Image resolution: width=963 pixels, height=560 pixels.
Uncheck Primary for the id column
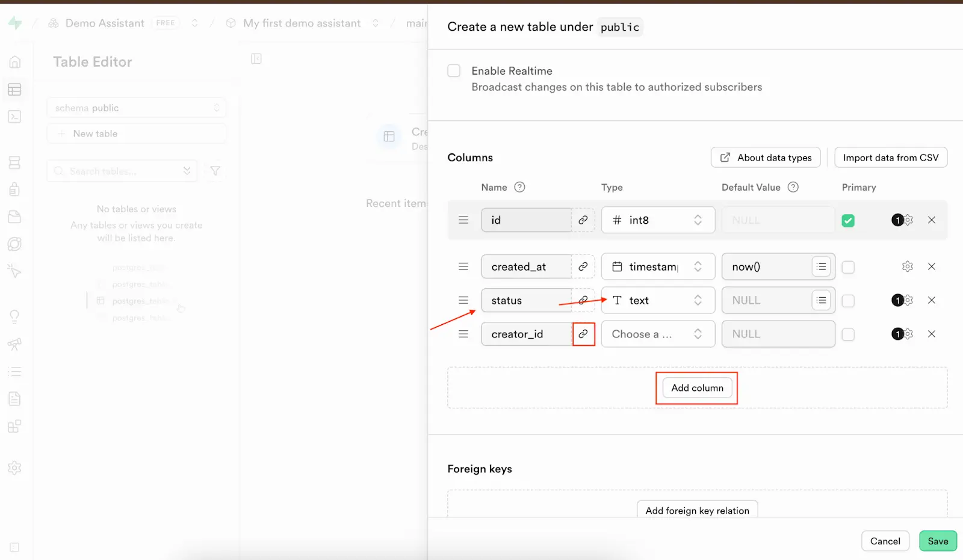848,220
